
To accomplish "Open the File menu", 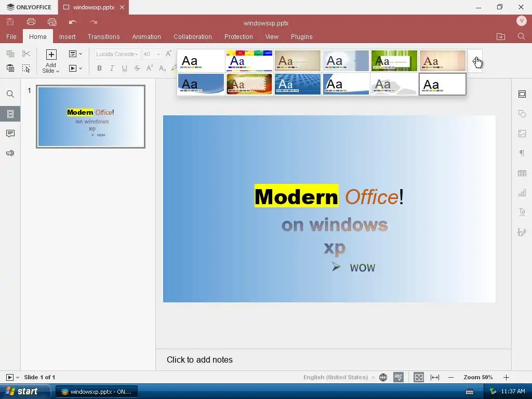I will [x=11, y=37].
